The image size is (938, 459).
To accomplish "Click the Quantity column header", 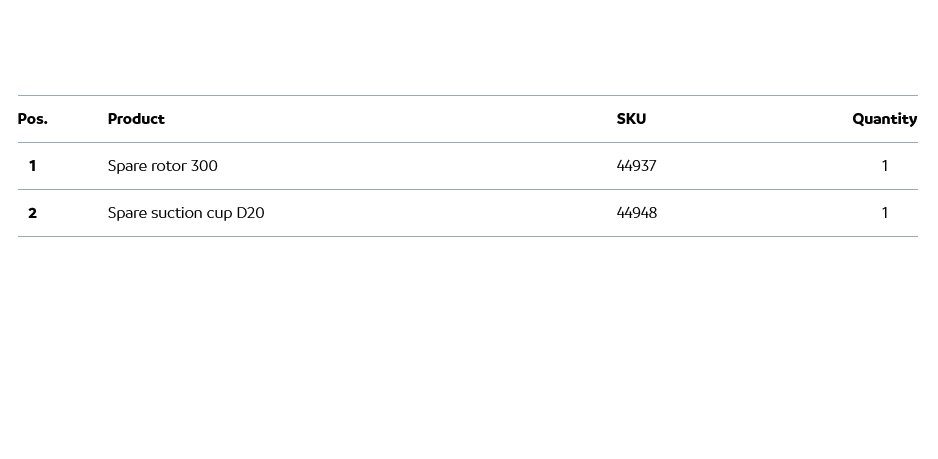I will click(x=884, y=119).
